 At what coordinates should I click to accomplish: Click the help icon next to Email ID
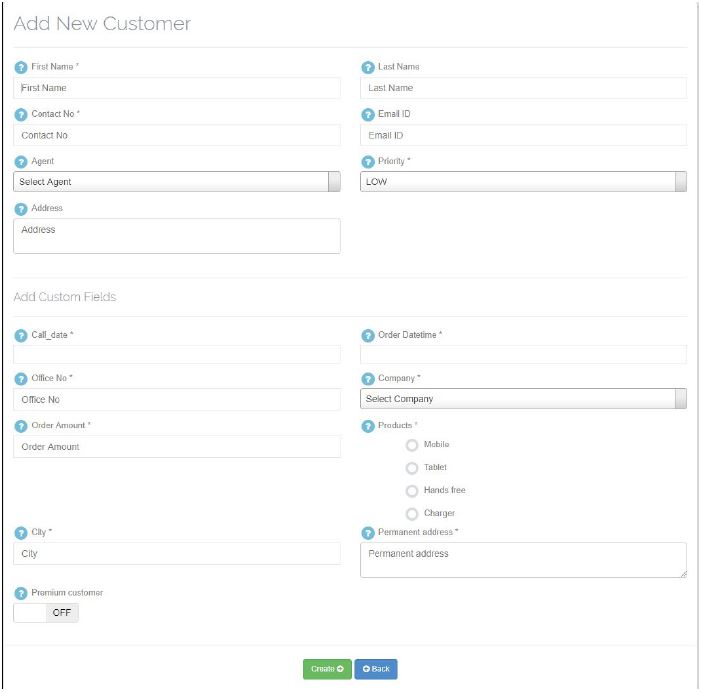click(367, 114)
